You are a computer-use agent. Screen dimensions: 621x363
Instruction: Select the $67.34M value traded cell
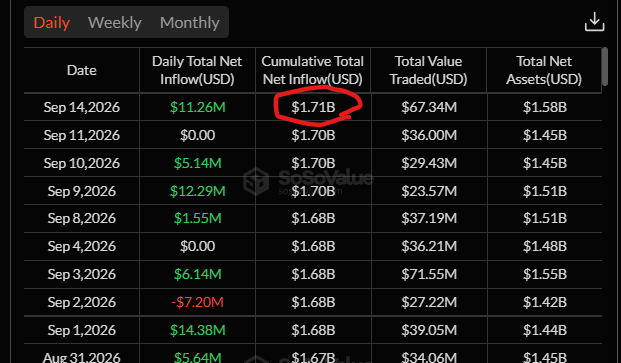tap(429, 107)
